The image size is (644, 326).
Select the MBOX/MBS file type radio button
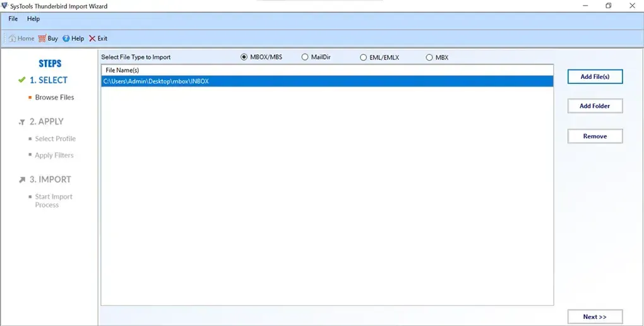(x=244, y=57)
